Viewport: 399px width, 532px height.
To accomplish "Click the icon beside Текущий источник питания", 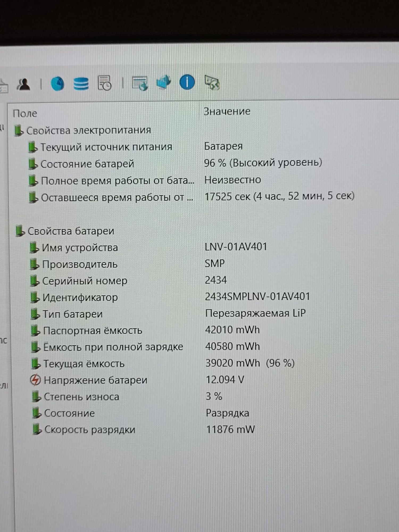I will (32, 147).
